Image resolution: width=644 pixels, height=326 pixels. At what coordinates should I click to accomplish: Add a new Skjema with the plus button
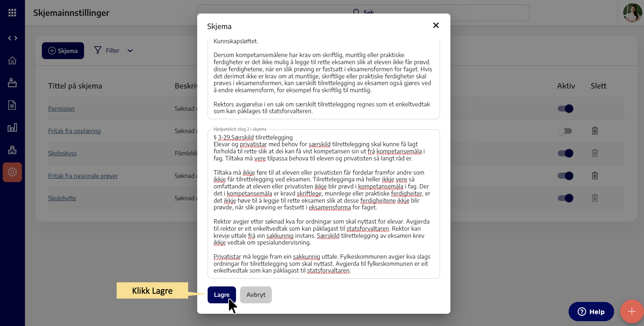[63, 51]
